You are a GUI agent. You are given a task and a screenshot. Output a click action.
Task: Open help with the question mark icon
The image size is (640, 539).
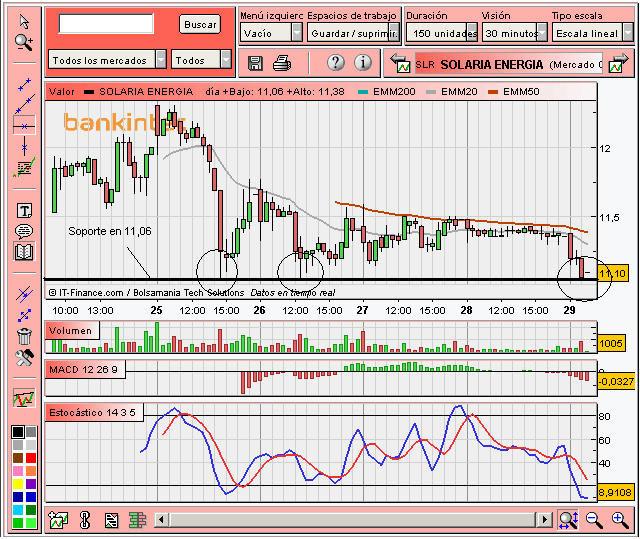(x=336, y=62)
